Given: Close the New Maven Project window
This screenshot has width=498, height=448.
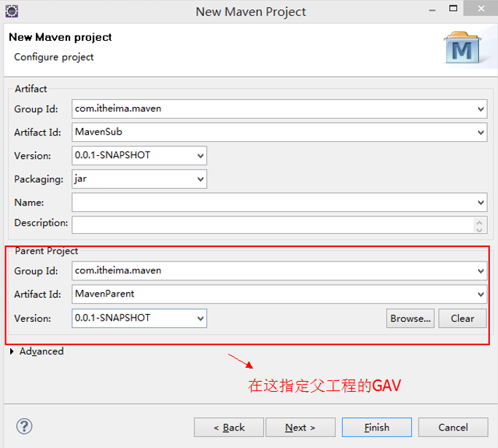Looking at the screenshot, I should pos(481,8).
